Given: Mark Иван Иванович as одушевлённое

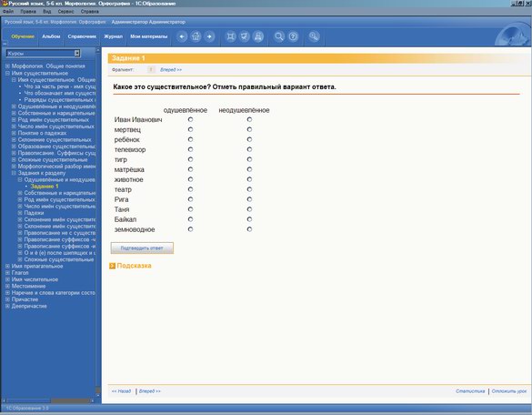Looking at the screenshot, I should [x=190, y=119].
